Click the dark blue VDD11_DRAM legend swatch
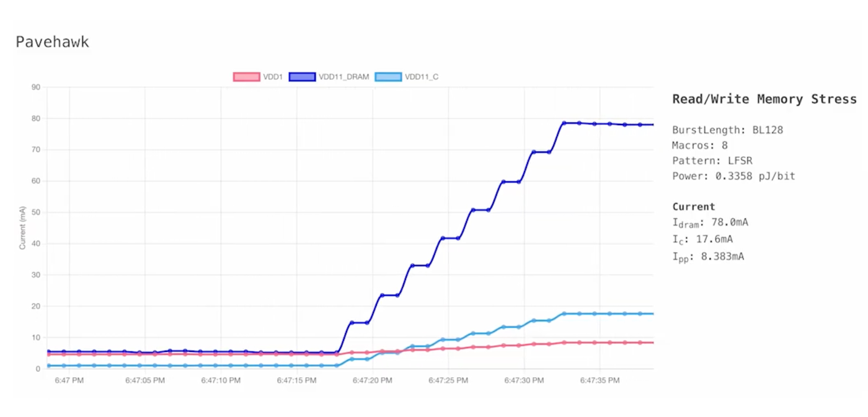 click(x=302, y=77)
